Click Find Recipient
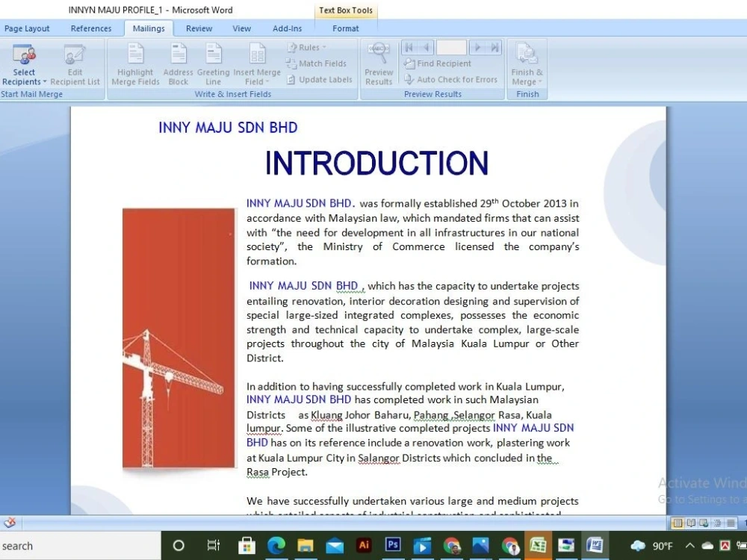Image resolution: width=747 pixels, height=560 pixels. tap(437, 63)
